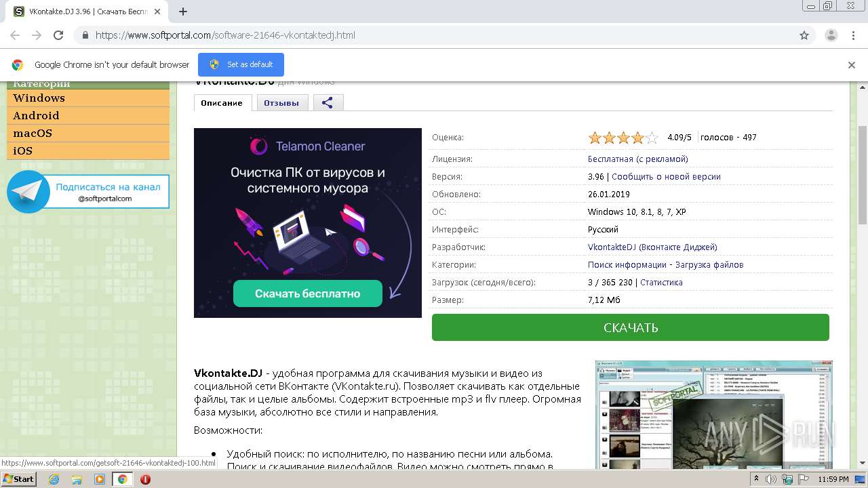Click the size value 7,12 Мб
This screenshot has height=488, width=868.
click(604, 300)
